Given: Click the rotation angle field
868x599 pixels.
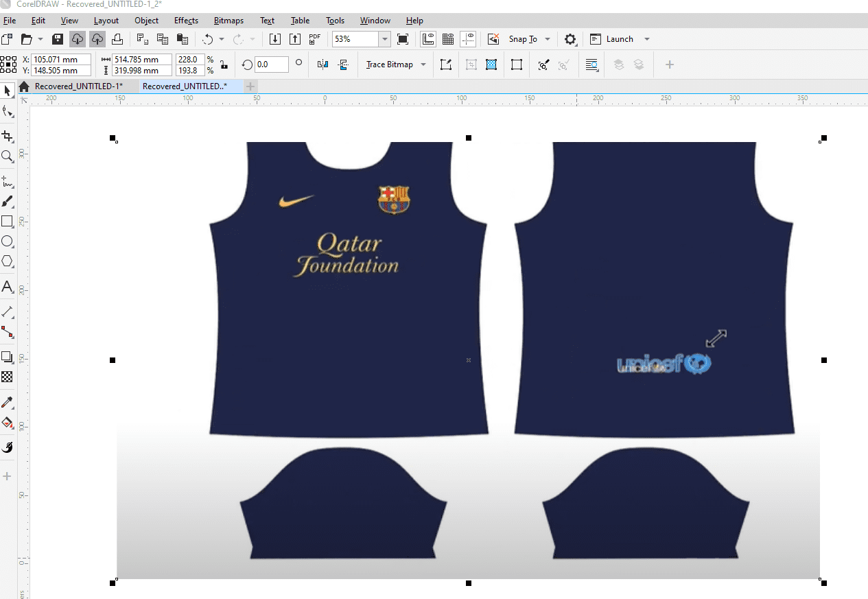Looking at the screenshot, I should pyautogui.click(x=272, y=64).
